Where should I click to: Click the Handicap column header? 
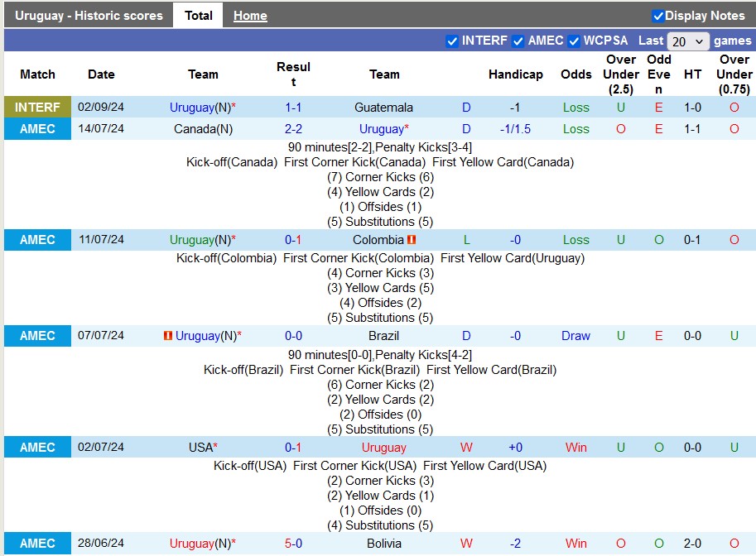tap(515, 74)
